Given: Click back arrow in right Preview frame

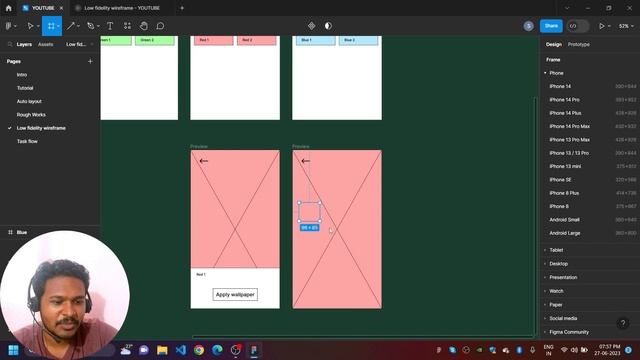Looking at the screenshot, I should click(305, 161).
